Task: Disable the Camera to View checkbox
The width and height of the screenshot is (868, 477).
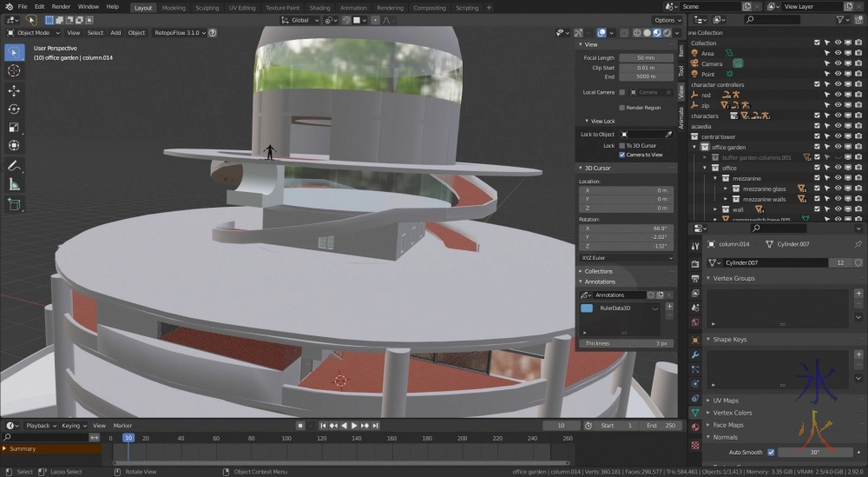Action: [x=622, y=155]
